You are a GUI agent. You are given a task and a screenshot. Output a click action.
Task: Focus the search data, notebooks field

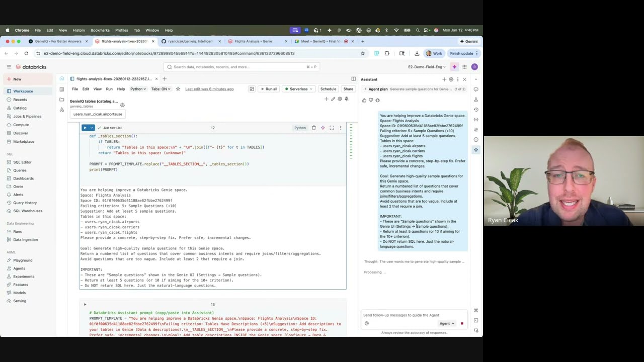point(242,67)
